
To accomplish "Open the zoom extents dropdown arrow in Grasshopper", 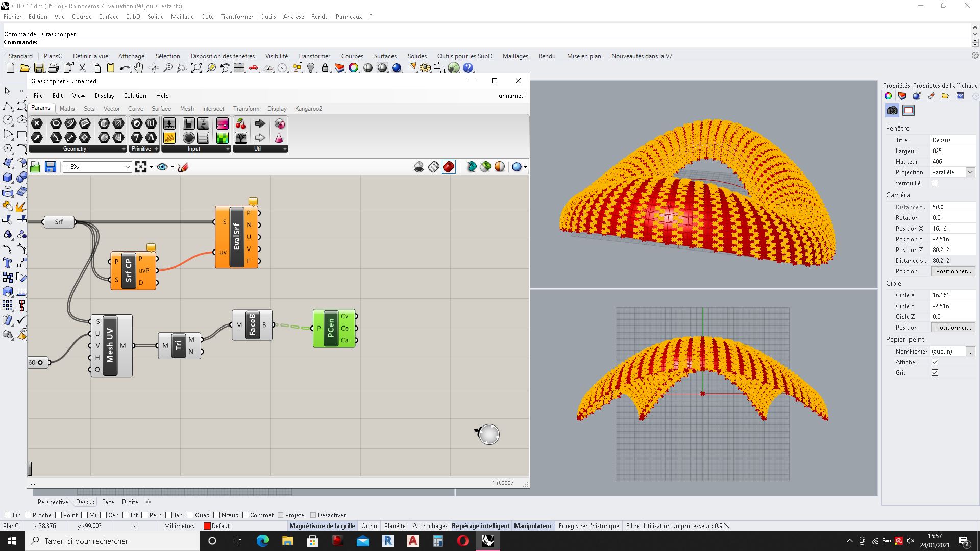I will [x=151, y=167].
